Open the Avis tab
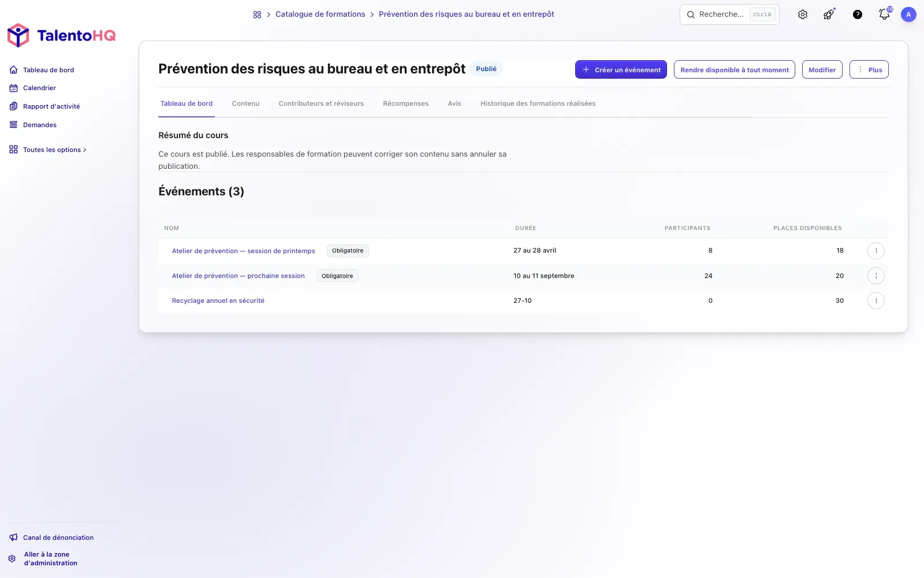The width and height of the screenshot is (924, 578). pyautogui.click(x=454, y=103)
